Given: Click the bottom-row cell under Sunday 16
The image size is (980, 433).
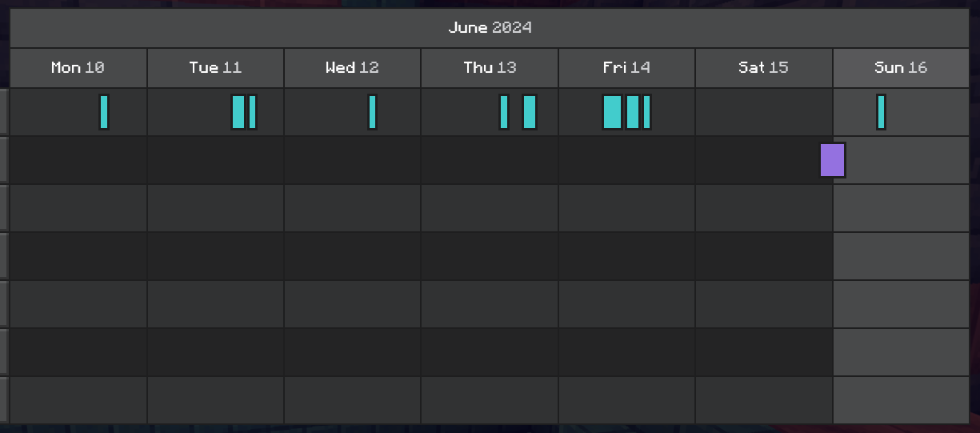Looking at the screenshot, I should [901, 399].
